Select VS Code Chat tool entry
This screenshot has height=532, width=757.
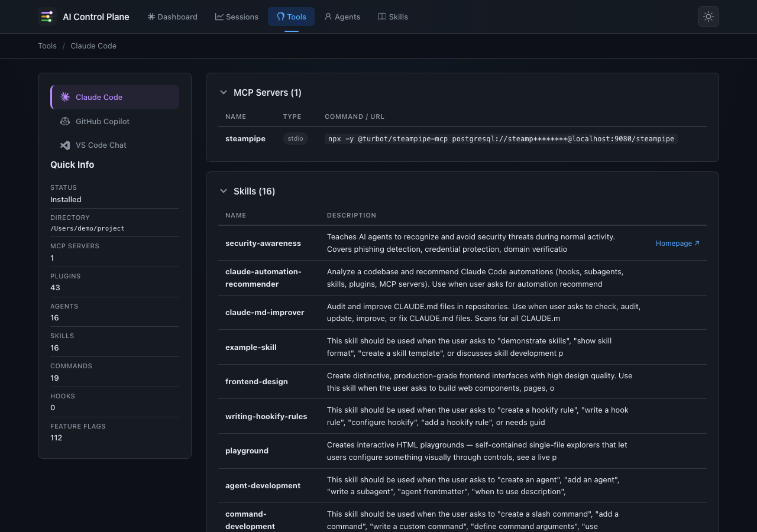[115, 145]
